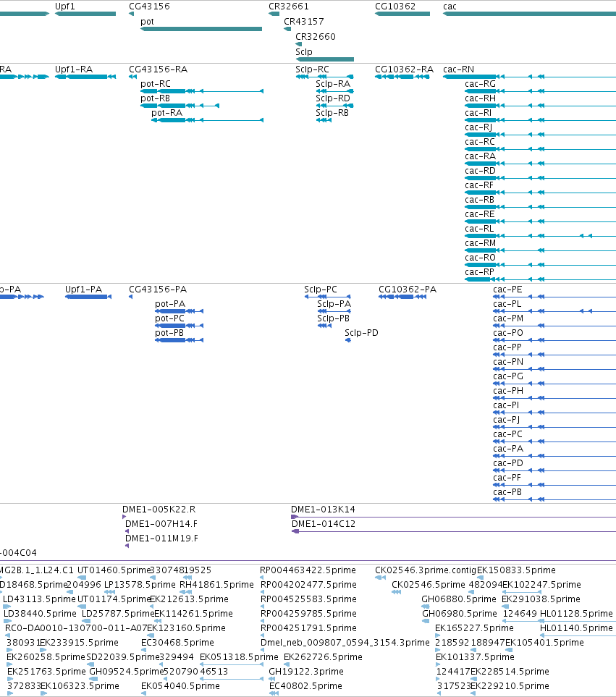Select the Upf1 gene bar
Viewport: 616px width, 697px height.
tap(85, 14)
